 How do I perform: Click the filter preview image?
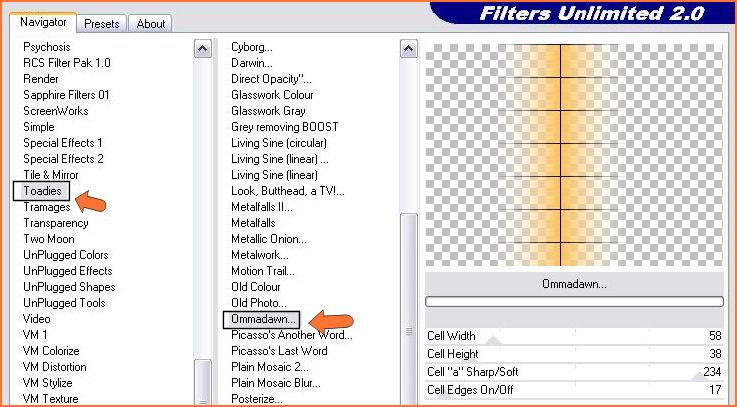coord(574,155)
